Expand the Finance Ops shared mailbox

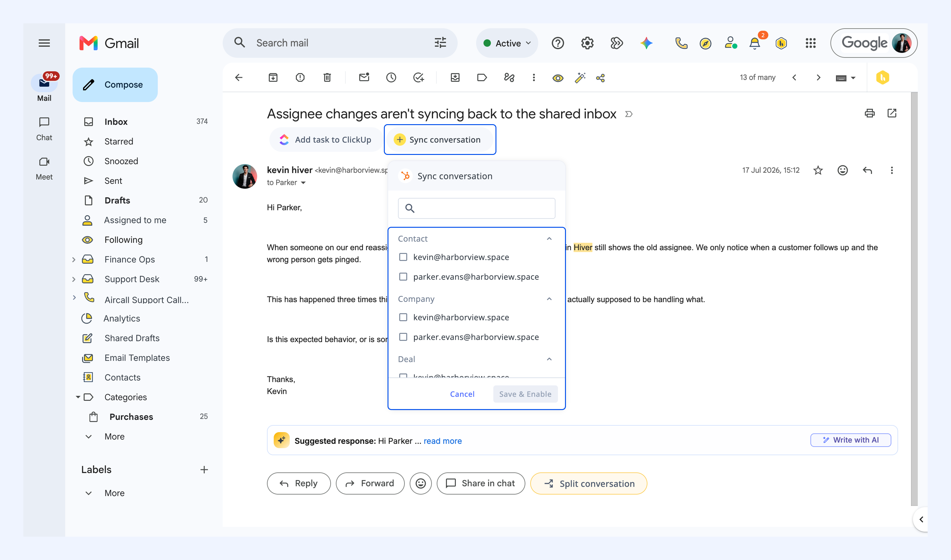point(74,260)
